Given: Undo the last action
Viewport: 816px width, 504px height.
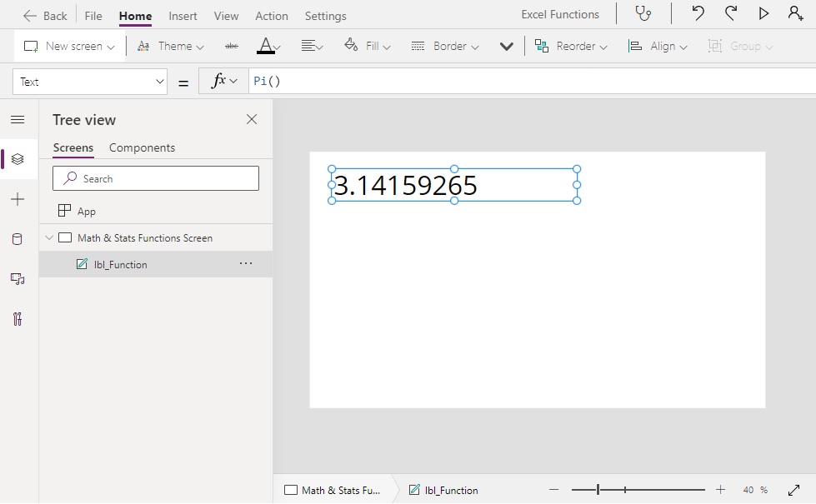Looking at the screenshot, I should tap(698, 13).
